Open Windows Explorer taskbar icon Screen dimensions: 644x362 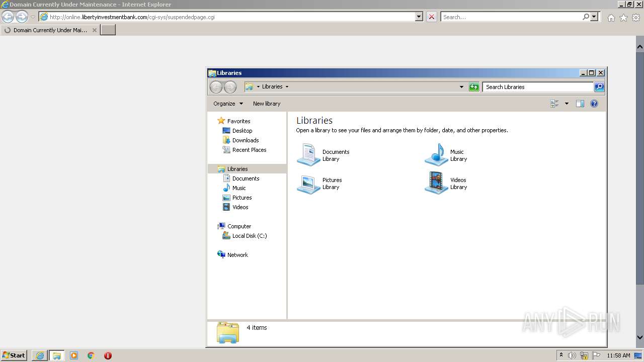pyautogui.click(x=57, y=355)
